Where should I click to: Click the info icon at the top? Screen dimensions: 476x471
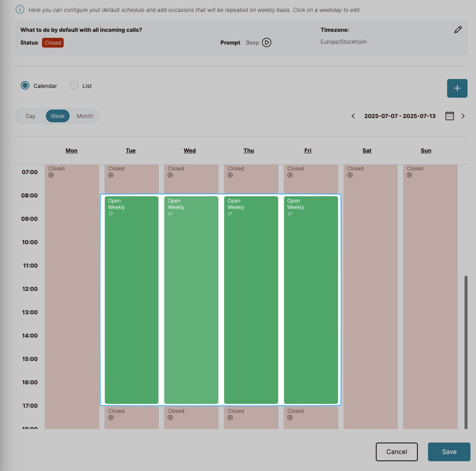[x=20, y=9]
